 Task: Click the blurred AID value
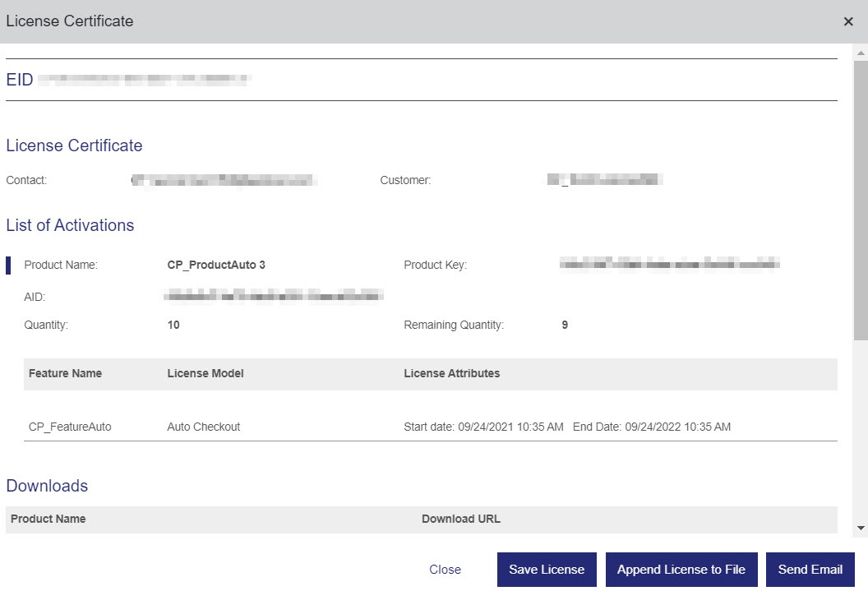[274, 295]
